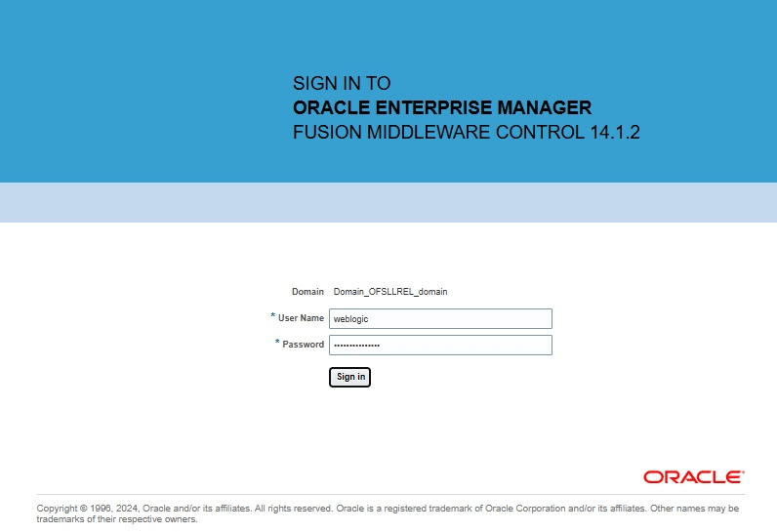Image resolution: width=777 pixels, height=532 pixels.
Task: Click the Sign in button
Action: click(x=349, y=377)
